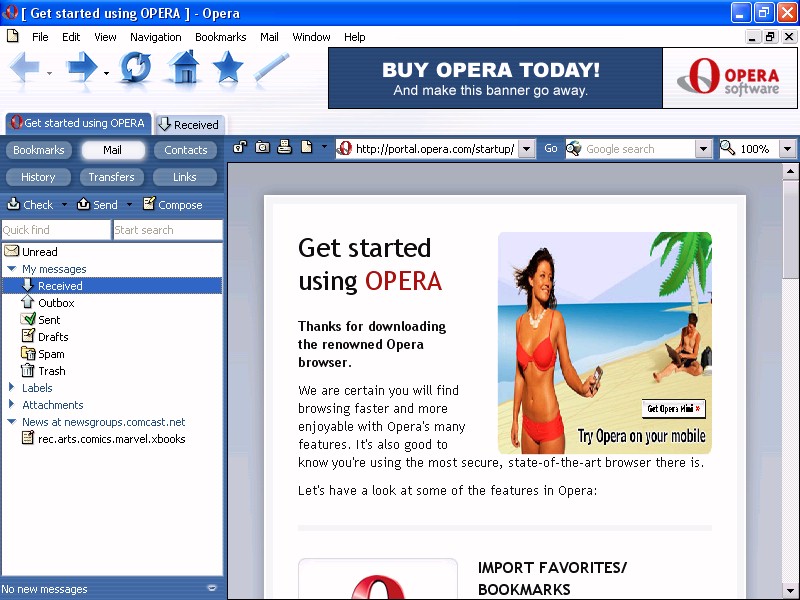The image size is (800, 600).
Task: Open the Back button history dropdown arrow
Action: 49,73
